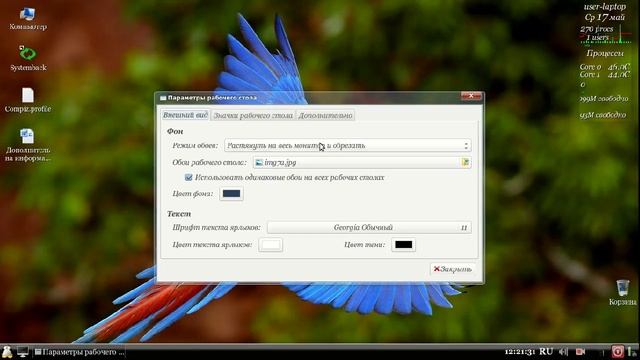
Task: Click Параметры рабочего taskbar window button
Action: tap(80, 352)
